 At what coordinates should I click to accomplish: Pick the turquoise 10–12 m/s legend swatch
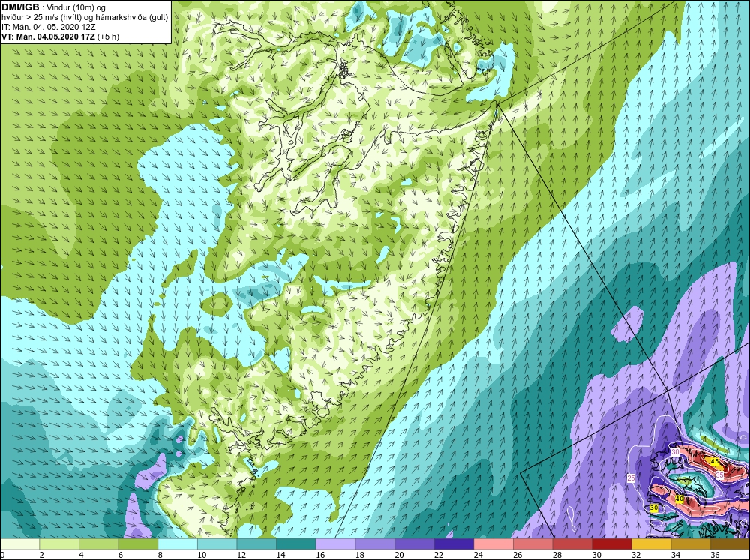coord(217,544)
